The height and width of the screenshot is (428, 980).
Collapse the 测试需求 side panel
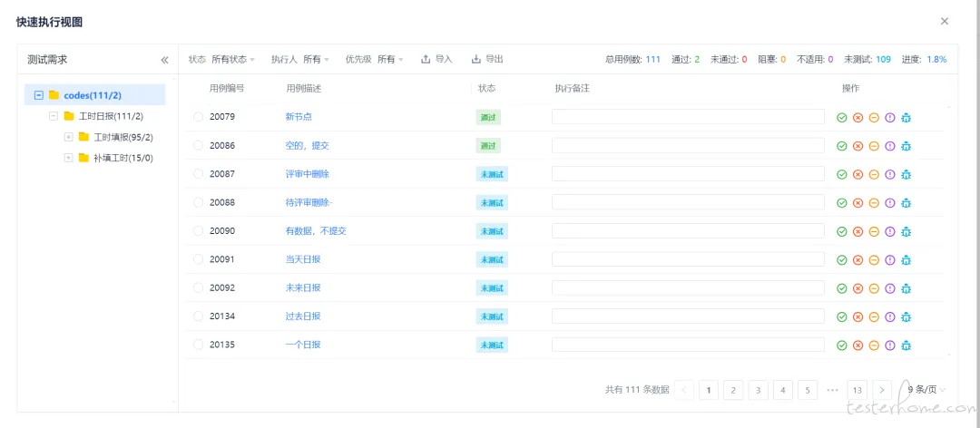164,60
